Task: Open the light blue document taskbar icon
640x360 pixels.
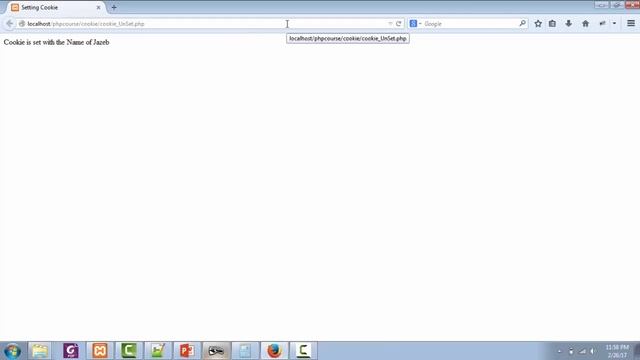Action: (245, 351)
